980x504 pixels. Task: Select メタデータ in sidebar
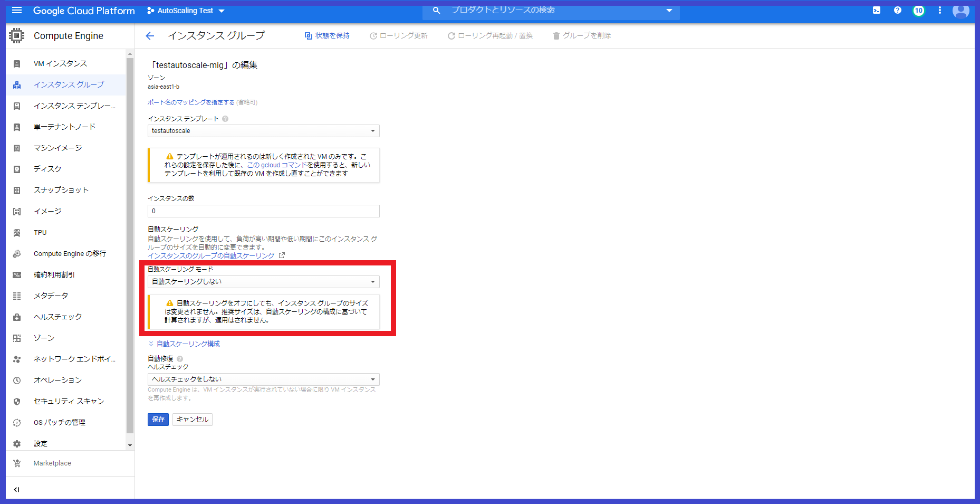click(51, 296)
